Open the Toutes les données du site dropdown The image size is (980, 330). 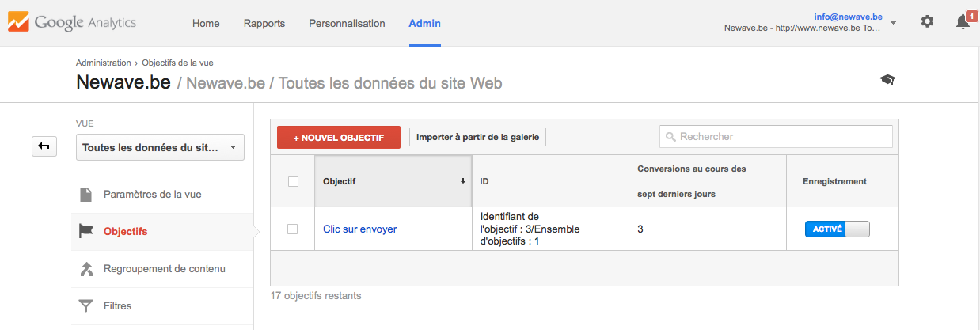[160, 147]
